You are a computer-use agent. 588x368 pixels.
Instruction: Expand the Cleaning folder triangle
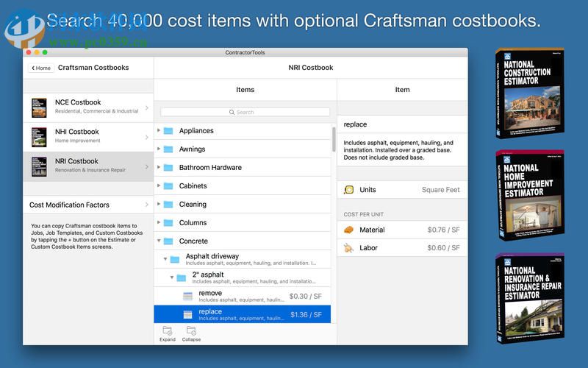159,204
